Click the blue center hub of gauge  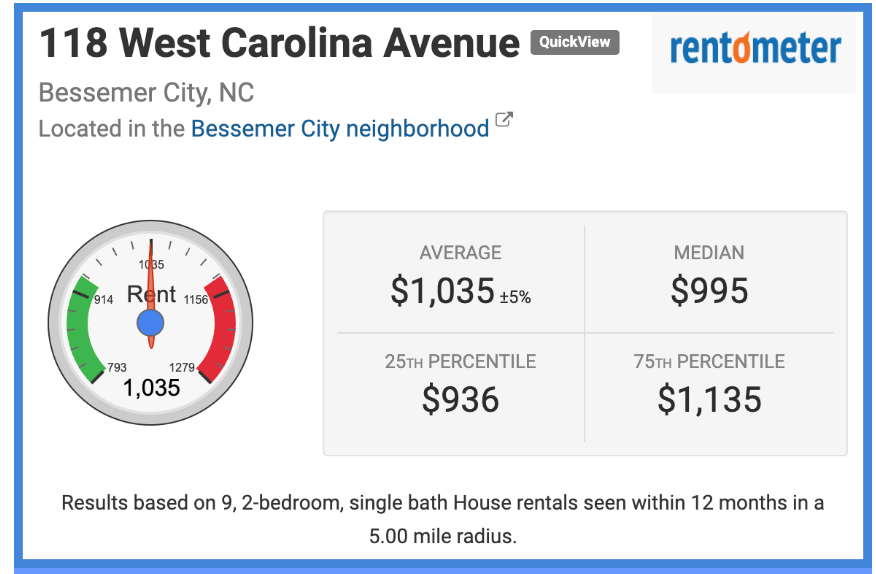pyautogui.click(x=150, y=323)
